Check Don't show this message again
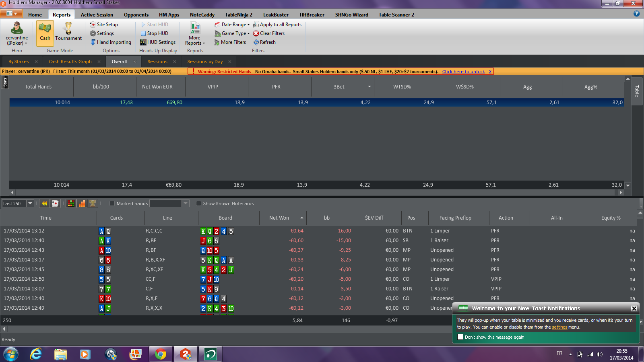 coord(460,337)
